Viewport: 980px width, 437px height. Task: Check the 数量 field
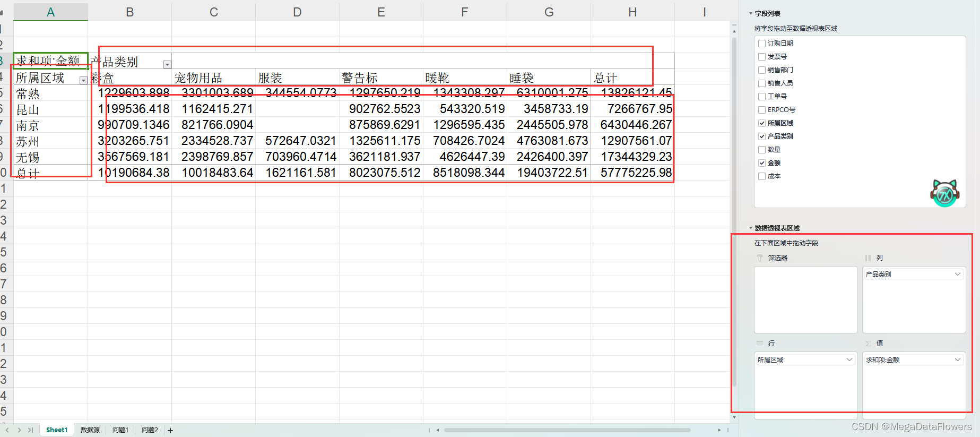click(x=762, y=150)
